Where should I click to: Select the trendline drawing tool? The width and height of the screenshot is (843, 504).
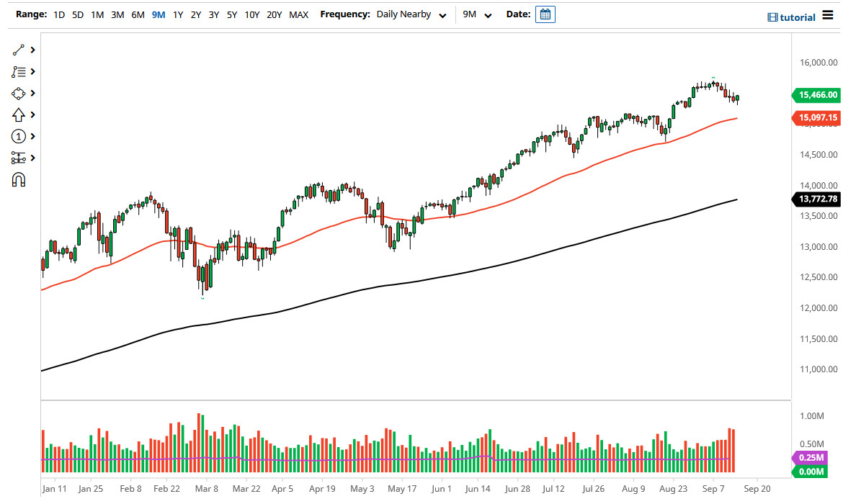tap(19, 50)
